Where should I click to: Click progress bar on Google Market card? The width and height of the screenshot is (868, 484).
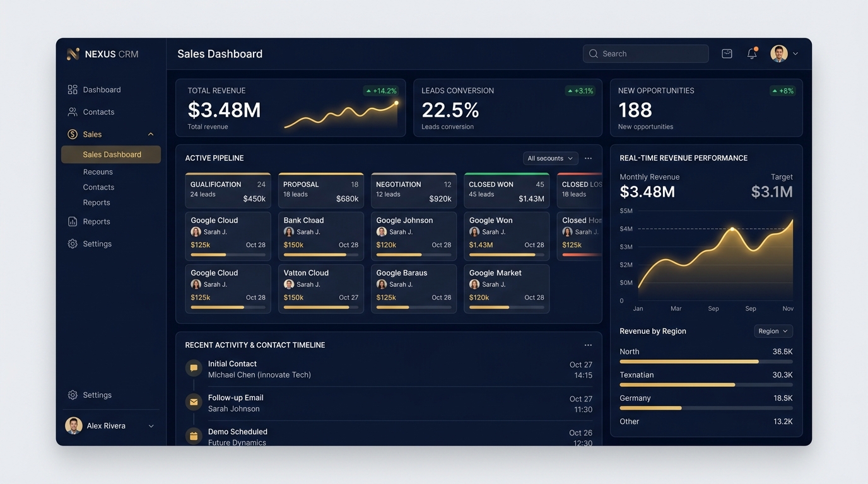[x=507, y=308]
